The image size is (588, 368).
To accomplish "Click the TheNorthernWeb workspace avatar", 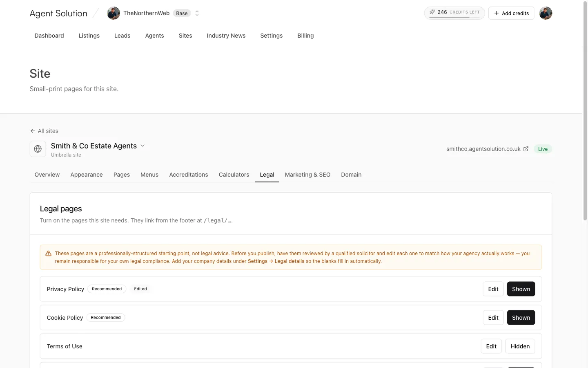I will [114, 13].
